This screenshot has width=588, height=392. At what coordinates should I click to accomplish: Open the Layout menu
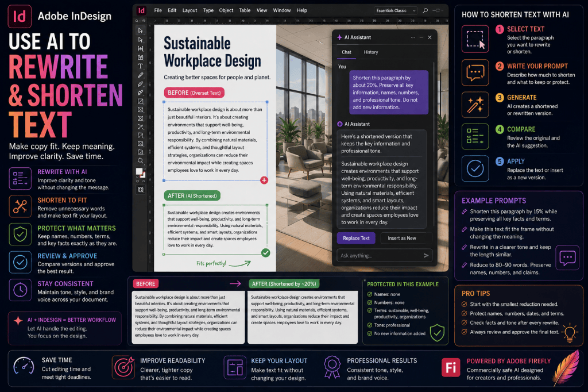(189, 10)
